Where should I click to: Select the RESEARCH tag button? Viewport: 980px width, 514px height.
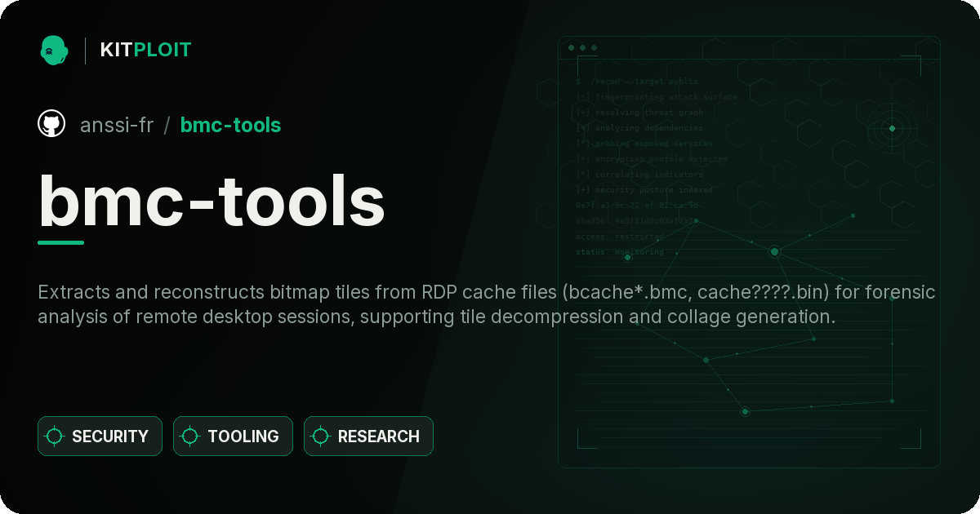click(368, 436)
